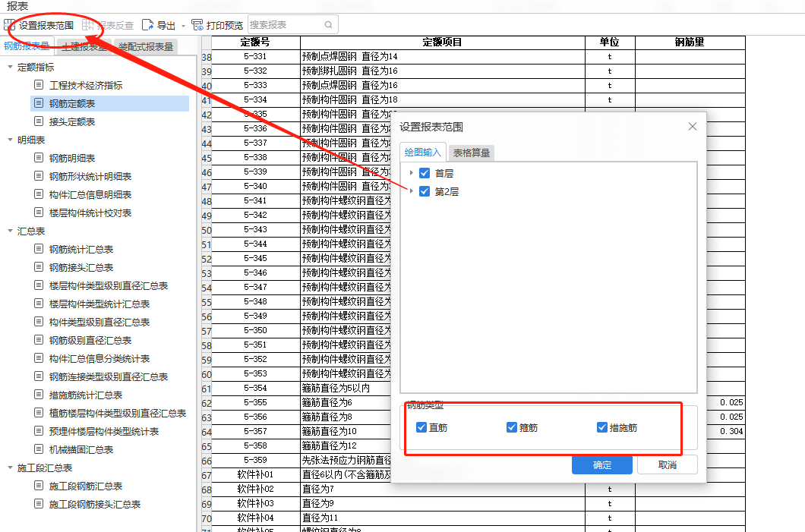Close the 设置报表范围 dialog
The height and width of the screenshot is (532, 805).
pyautogui.click(x=693, y=126)
